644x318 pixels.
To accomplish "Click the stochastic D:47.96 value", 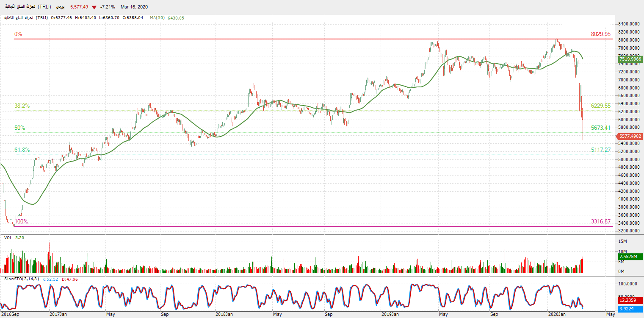I will [x=70, y=279].
